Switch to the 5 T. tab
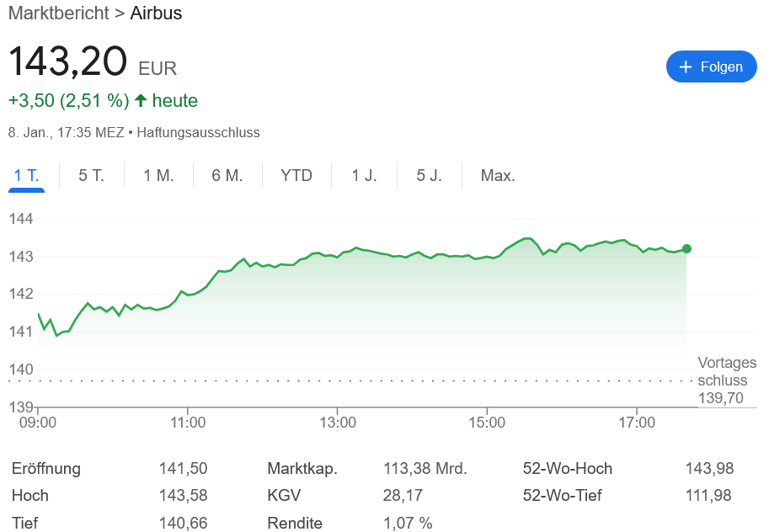 click(91, 175)
